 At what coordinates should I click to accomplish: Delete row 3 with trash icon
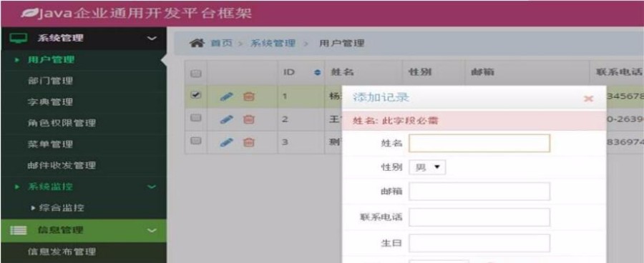pos(249,142)
